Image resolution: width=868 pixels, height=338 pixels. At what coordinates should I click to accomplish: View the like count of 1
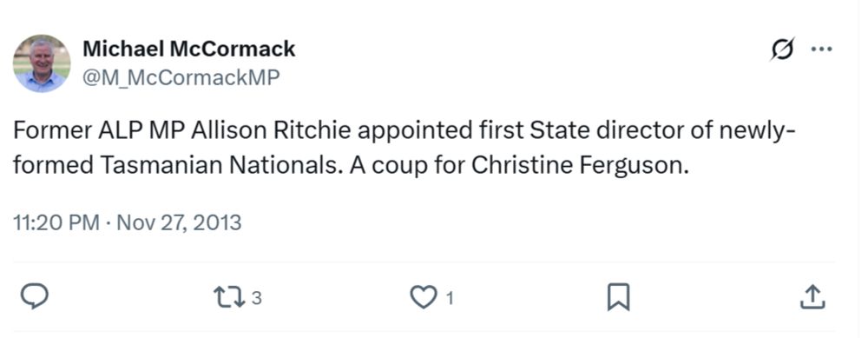[450, 299]
